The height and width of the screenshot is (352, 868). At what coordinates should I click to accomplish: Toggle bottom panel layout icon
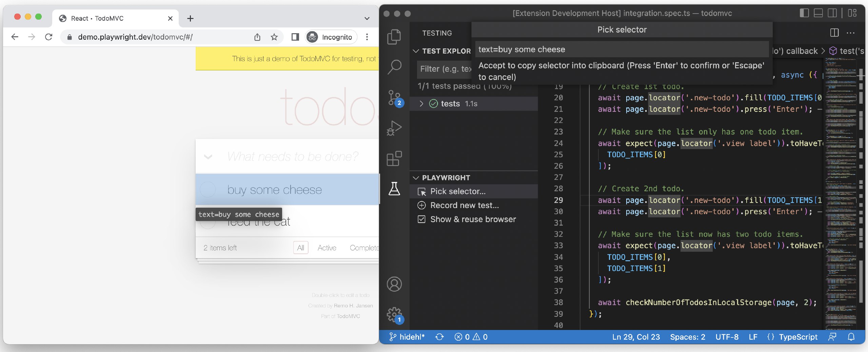tap(818, 13)
